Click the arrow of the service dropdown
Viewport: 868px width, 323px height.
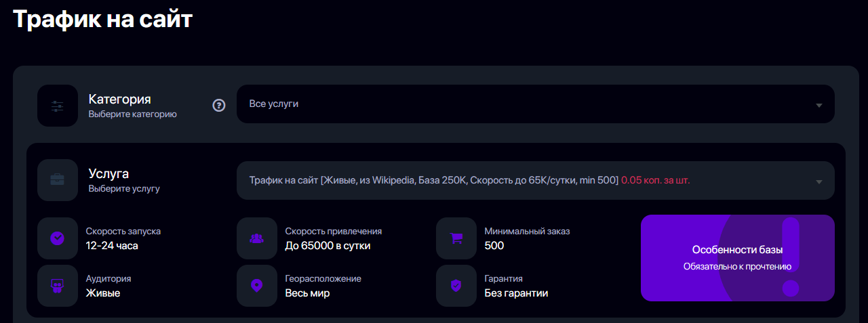pyautogui.click(x=819, y=181)
